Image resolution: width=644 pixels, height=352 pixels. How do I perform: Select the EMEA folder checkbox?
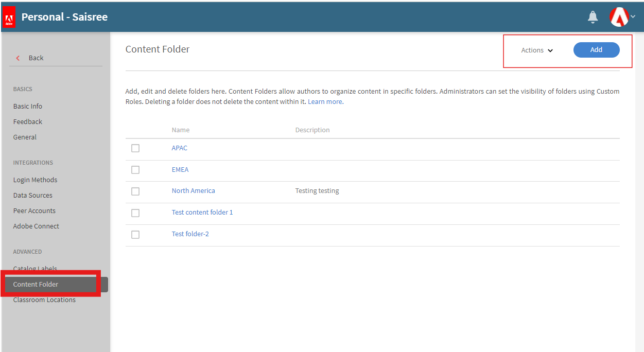pyautogui.click(x=135, y=170)
